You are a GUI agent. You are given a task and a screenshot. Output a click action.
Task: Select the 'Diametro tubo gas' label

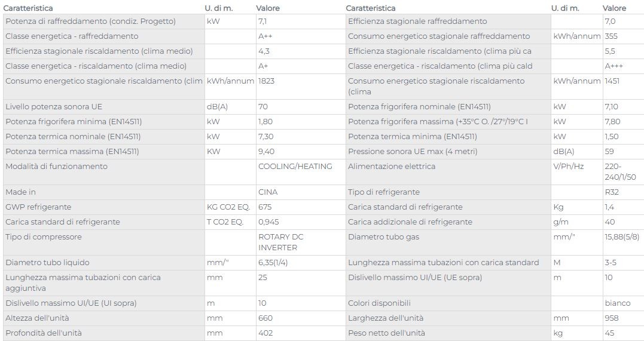[x=384, y=236]
